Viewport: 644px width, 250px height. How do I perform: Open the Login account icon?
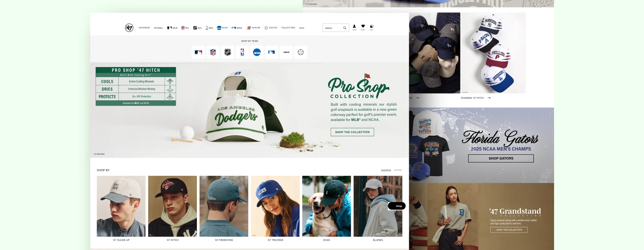354,28
